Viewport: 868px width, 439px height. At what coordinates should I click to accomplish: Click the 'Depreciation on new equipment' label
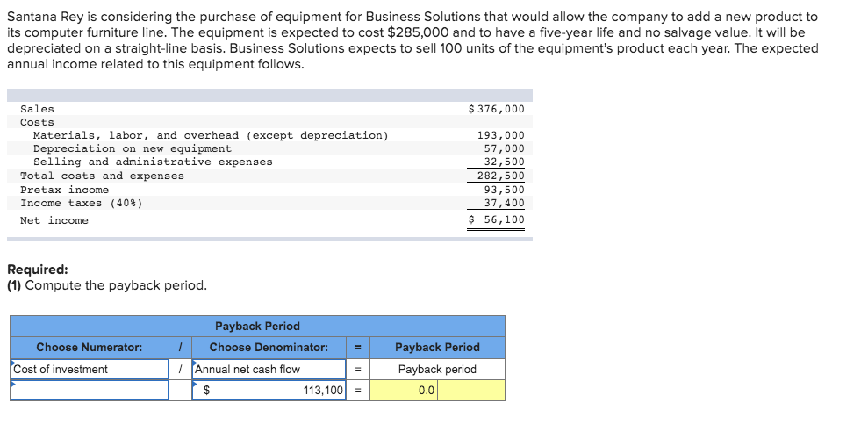(133, 148)
